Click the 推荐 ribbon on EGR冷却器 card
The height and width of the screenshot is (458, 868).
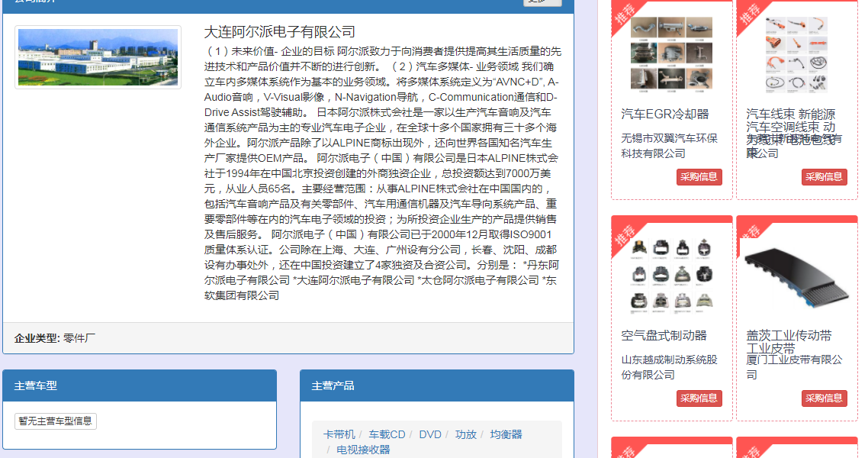pos(626,14)
